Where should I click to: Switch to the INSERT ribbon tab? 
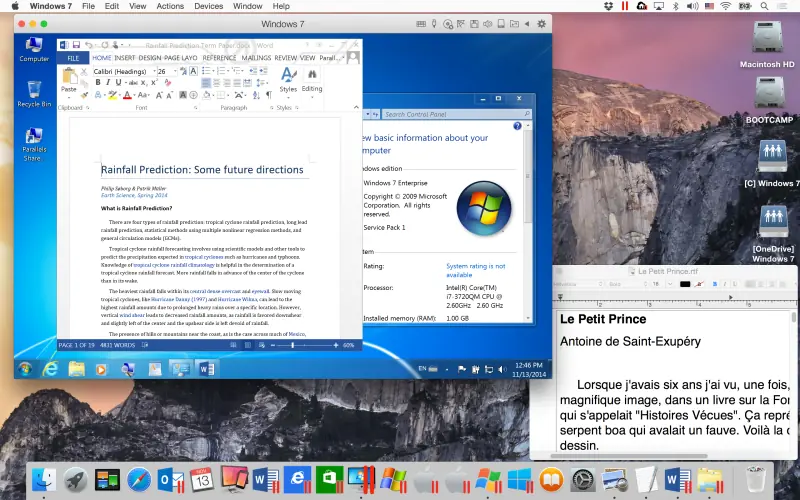[x=124, y=58]
